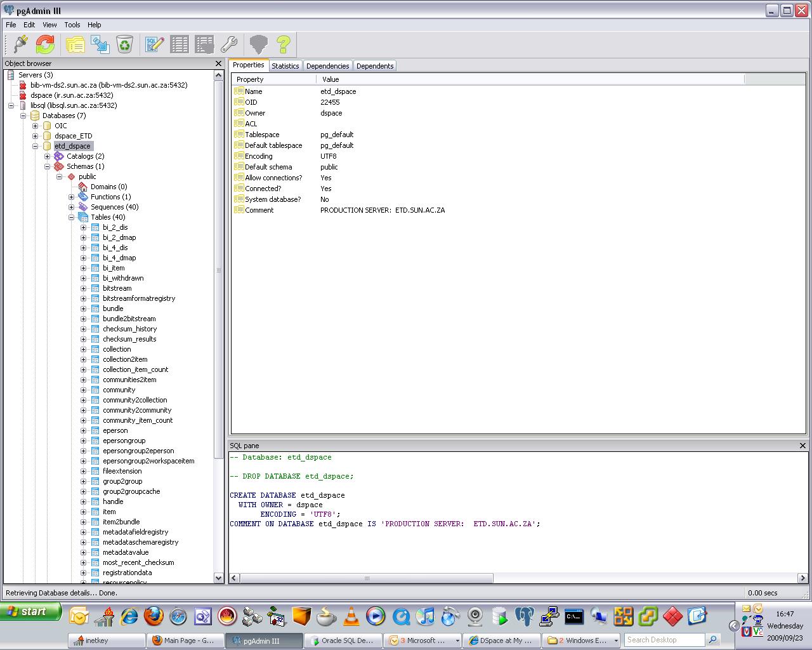Expand the Sequences (40) node

pyautogui.click(x=72, y=207)
